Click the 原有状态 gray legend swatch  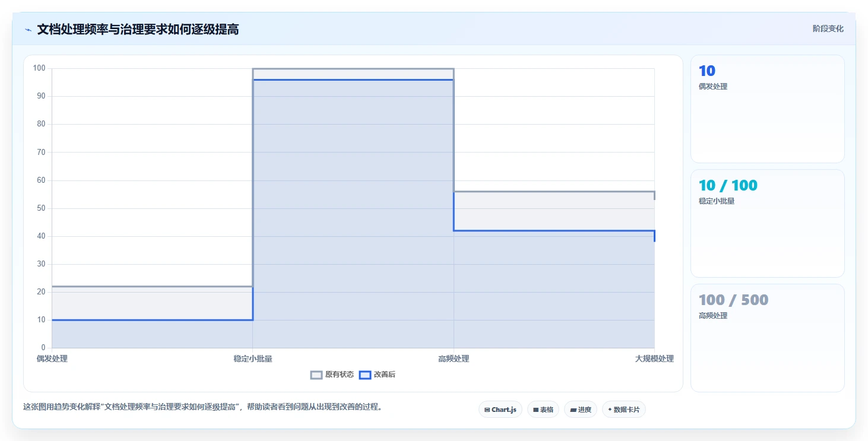click(316, 375)
